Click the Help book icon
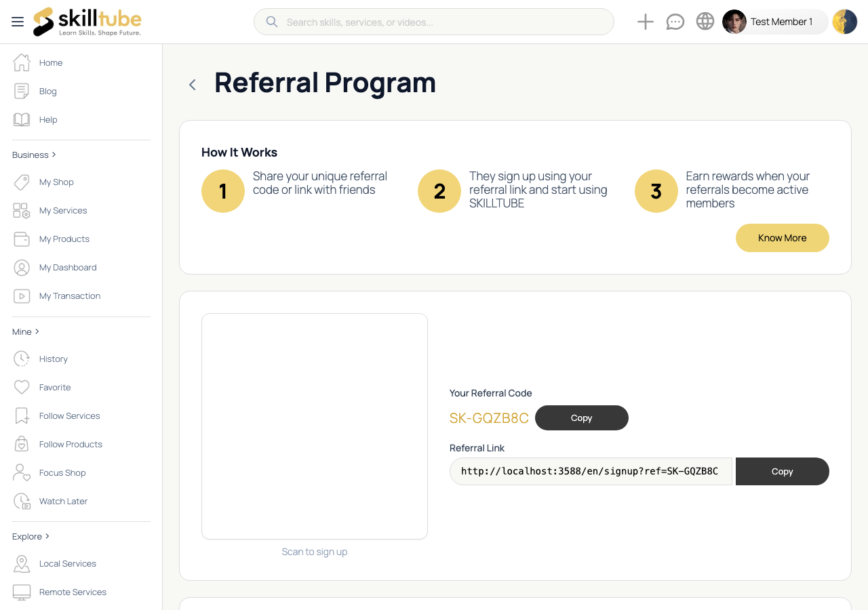The height and width of the screenshot is (610, 868). (22, 119)
